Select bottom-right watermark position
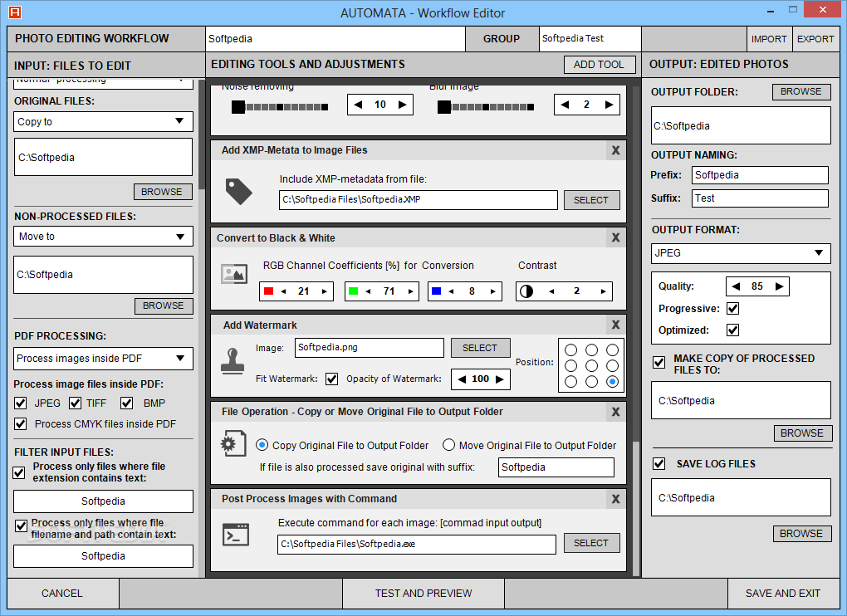The width and height of the screenshot is (847, 616). (x=612, y=382)
